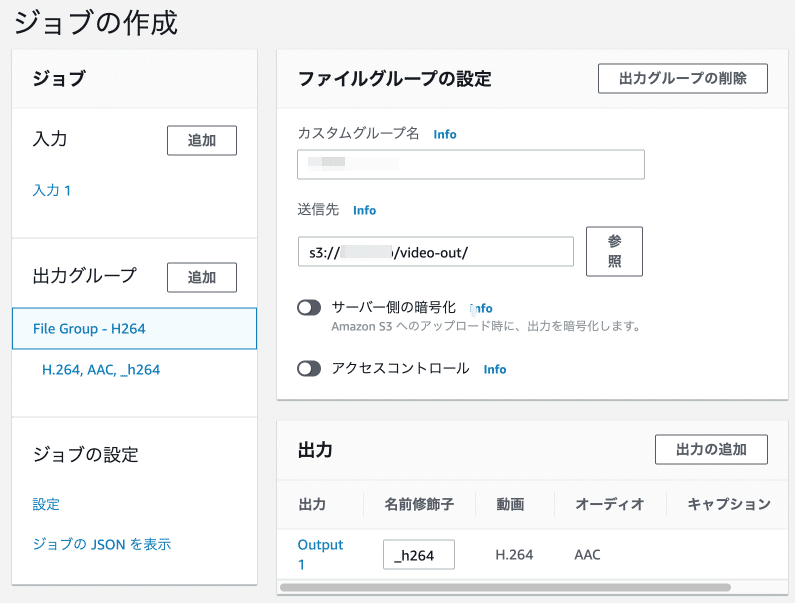Viewport: 795px width, 603px height.
Task: Click 出力の追加 button
Action: 710,449
